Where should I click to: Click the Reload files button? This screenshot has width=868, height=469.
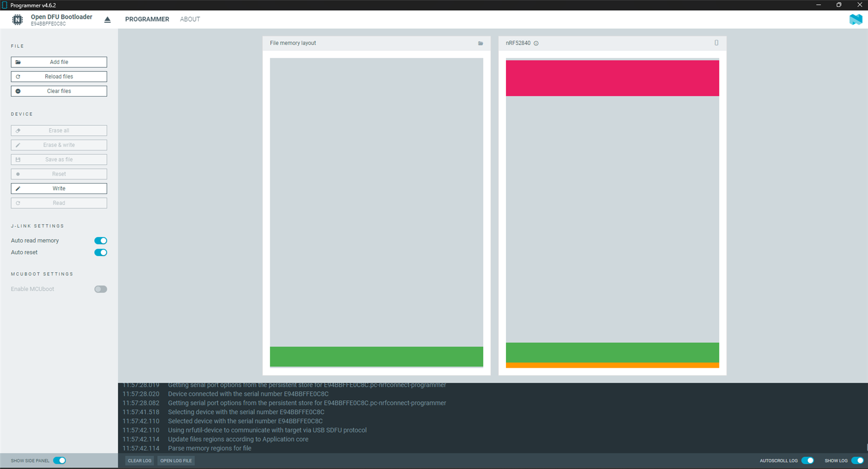59,77
